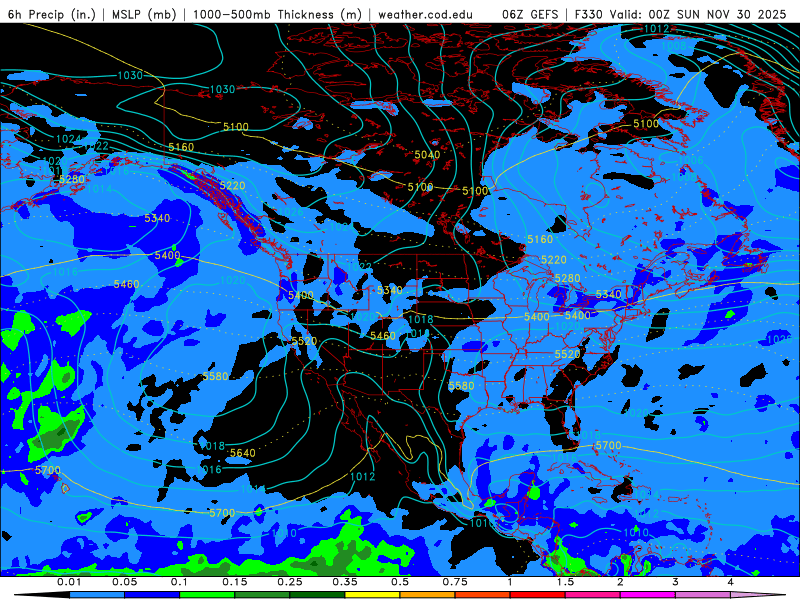Click the '0.75' legend value
Screen dimensions: 800x600
(x=455, y=582)
